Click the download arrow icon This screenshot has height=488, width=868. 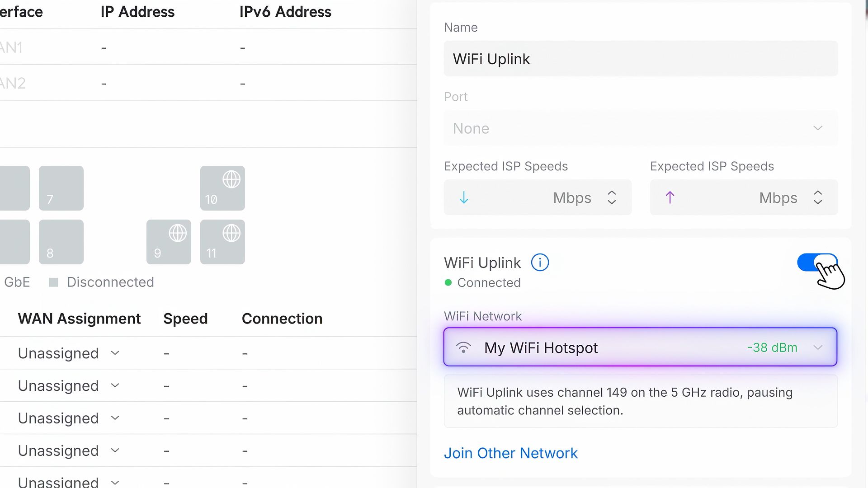tap(464, 197)
